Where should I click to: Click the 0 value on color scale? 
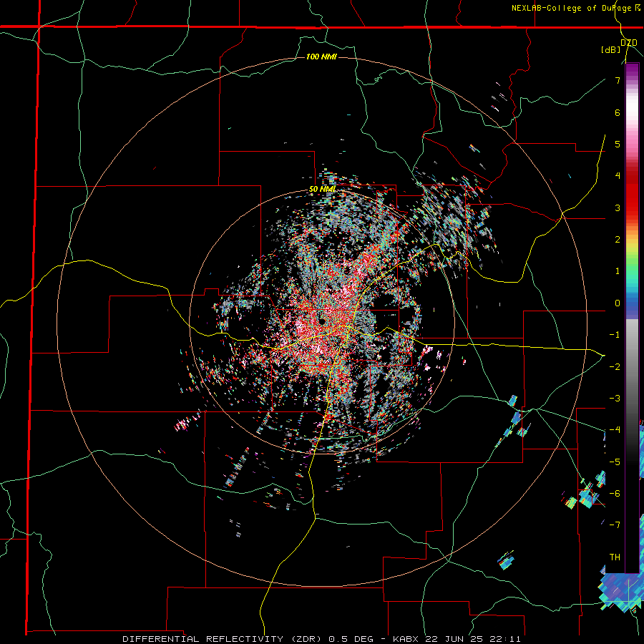pos(618,303)
